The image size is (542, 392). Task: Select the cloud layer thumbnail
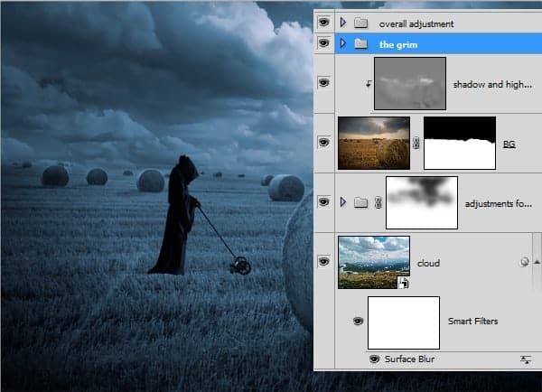pyautogui.click(x=374, y=262)
